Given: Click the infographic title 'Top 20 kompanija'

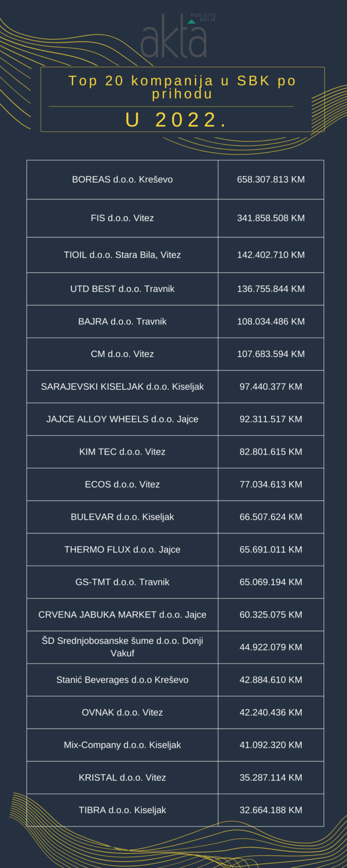Looking at the screenshot, I should [x=182, y=87].
